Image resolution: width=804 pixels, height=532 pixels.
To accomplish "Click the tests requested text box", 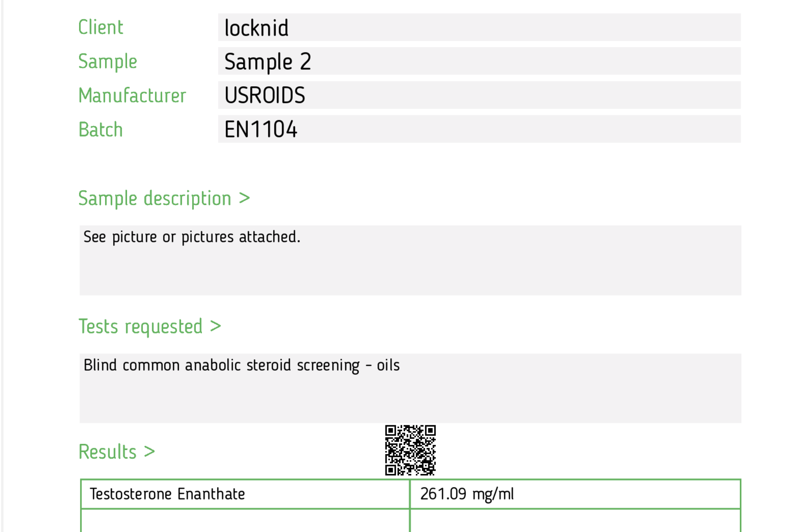I will [x=410, y=388].
